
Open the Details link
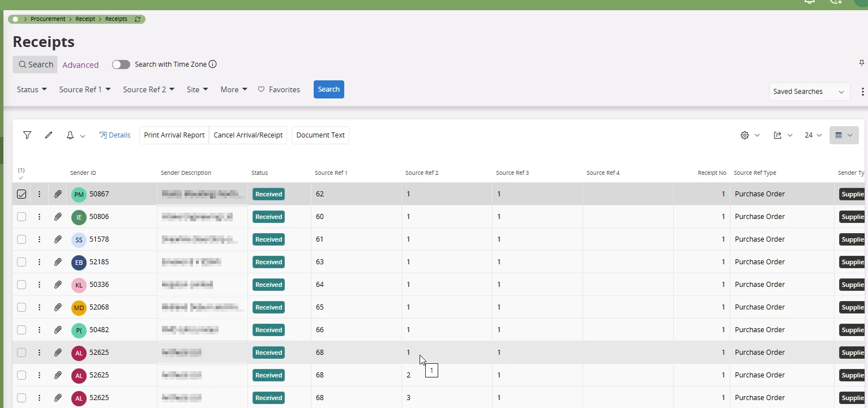[115, 135]
